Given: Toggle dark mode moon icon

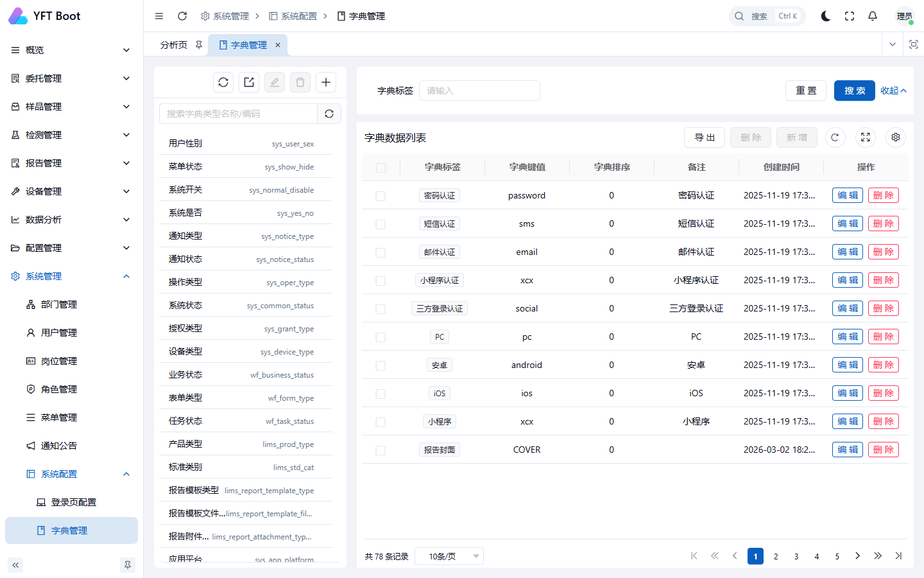Looking at the screenshot, I should point(826,16).
